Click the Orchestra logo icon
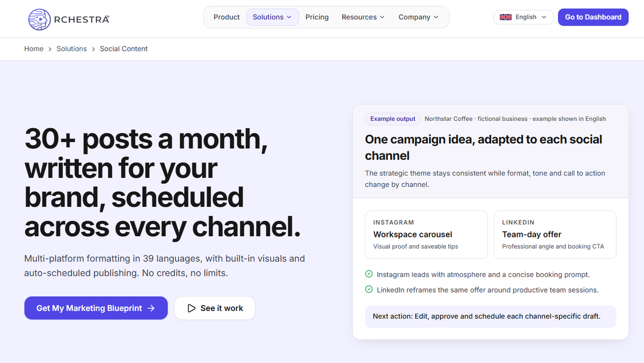Screen dimensions: 644x363 tap(40, 19)
